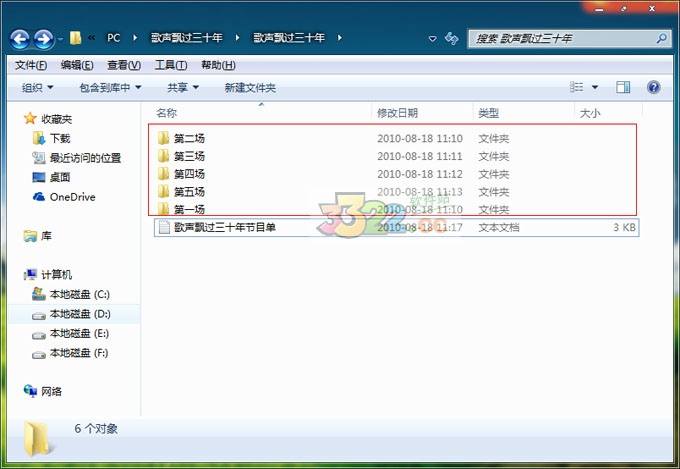Open the 组织 dropdown in the toolbar
This screenshot has height=469, width=680.
(38, 88)
